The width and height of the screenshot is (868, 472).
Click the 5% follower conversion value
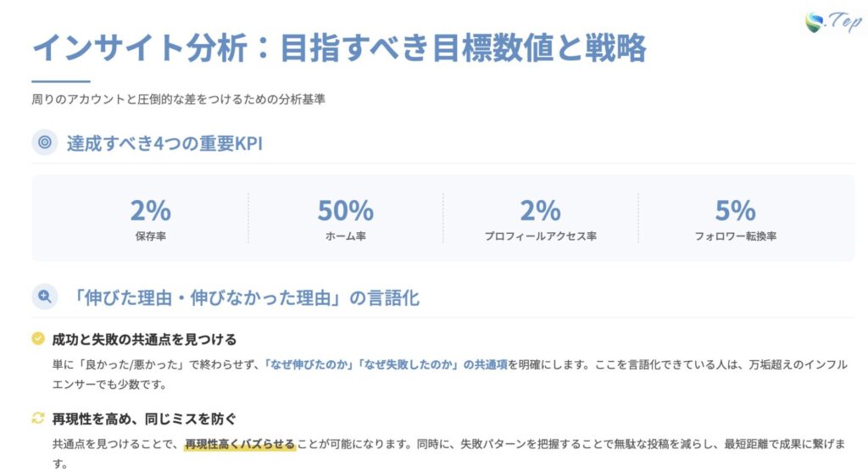[x=735, y=209]
